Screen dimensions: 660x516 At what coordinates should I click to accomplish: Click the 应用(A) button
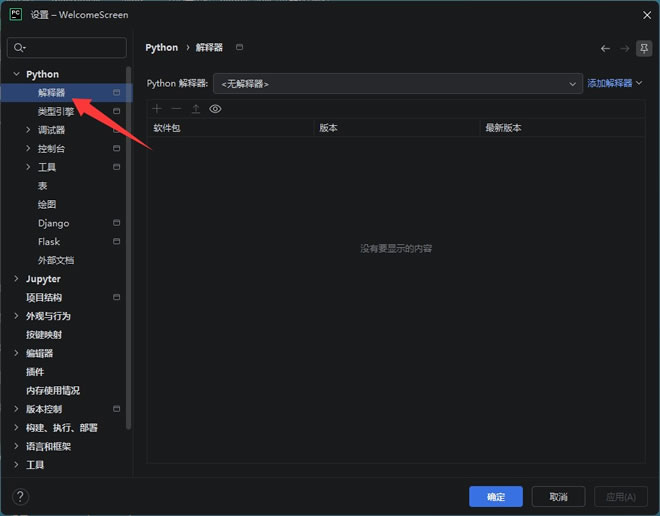click(621, 497)
